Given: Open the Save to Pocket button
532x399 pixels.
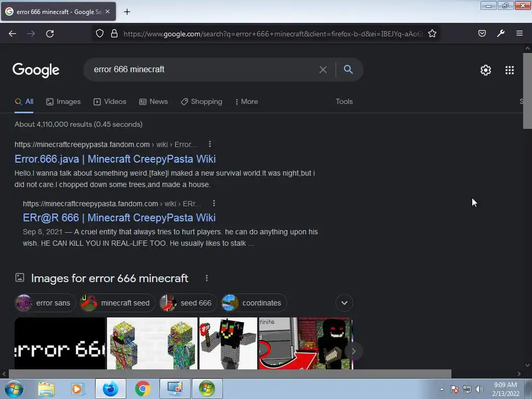Looking at the screenshot, I should 482,33.
